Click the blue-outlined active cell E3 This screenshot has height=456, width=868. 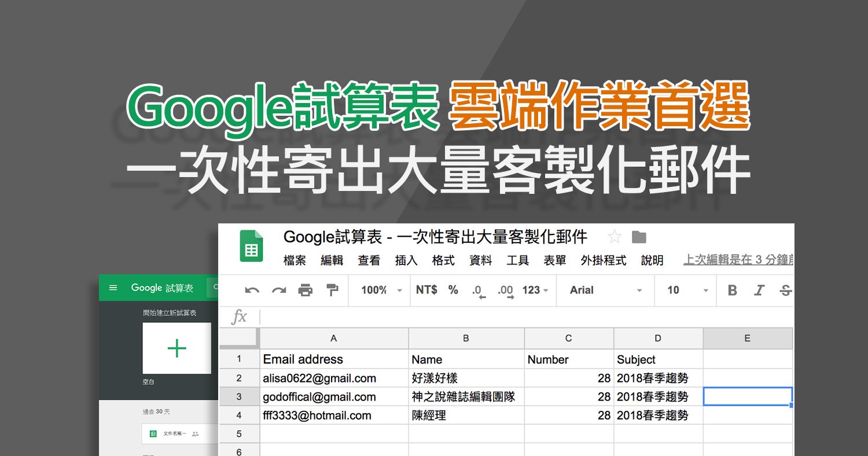(748, 397)
